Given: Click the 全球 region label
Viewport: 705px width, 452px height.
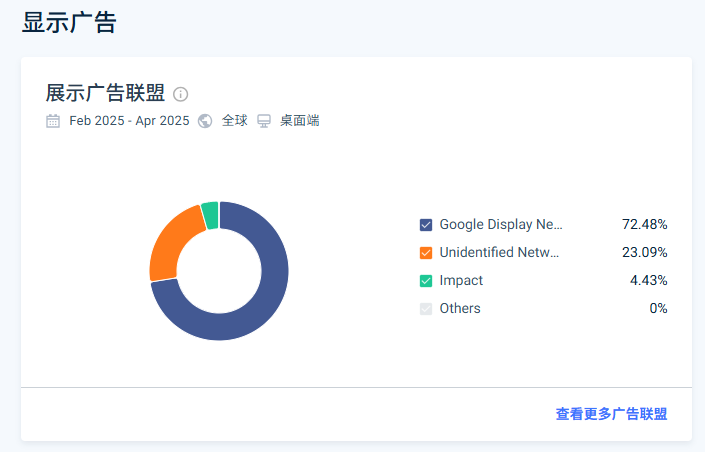Looking at the screenshot, I should (x=235, y=121).
